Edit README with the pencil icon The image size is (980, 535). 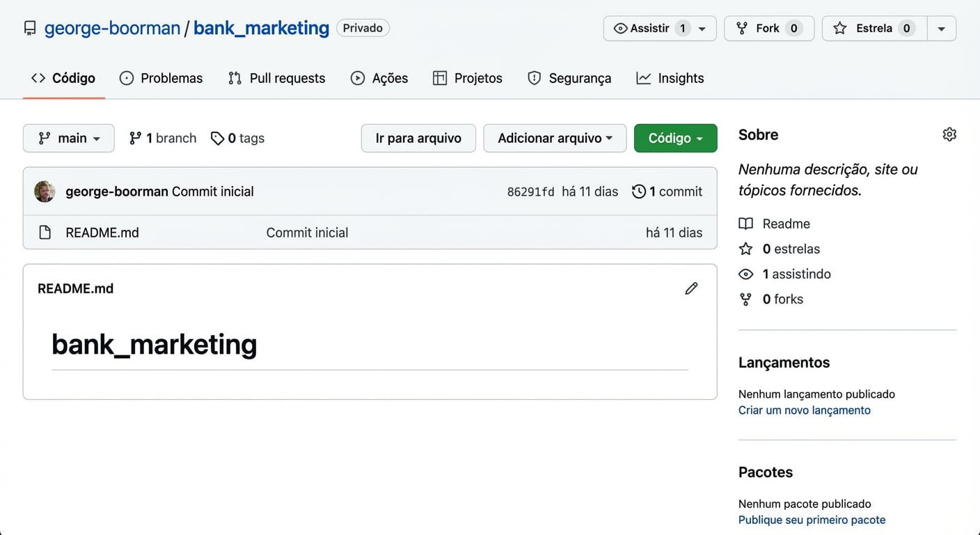pos(691,288)
